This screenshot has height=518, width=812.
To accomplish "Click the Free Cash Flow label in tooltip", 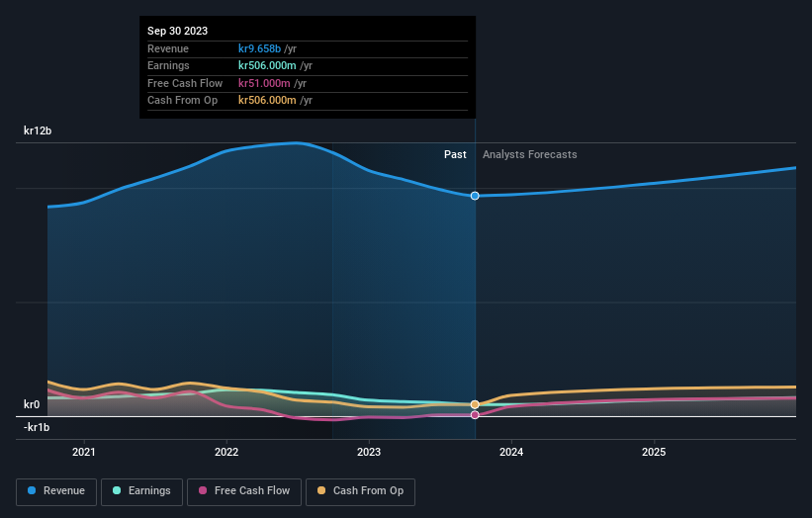I will [x=185, y=83].
